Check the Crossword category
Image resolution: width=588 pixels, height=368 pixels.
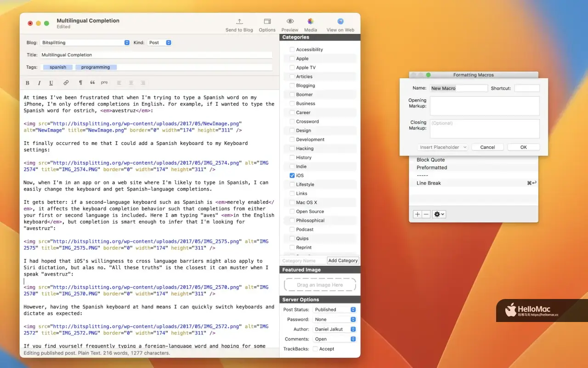point(292,121)
